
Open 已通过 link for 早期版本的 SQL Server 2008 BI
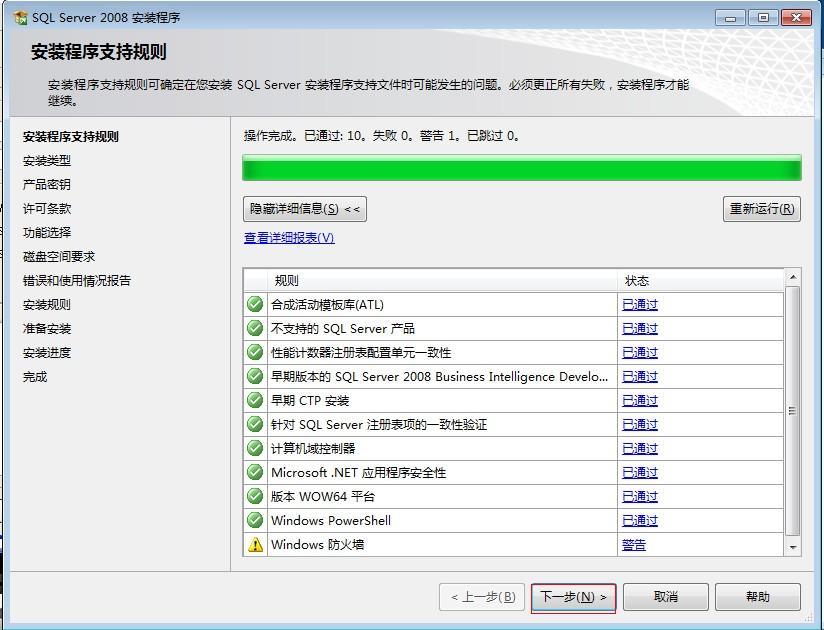(x=640, y=377)
